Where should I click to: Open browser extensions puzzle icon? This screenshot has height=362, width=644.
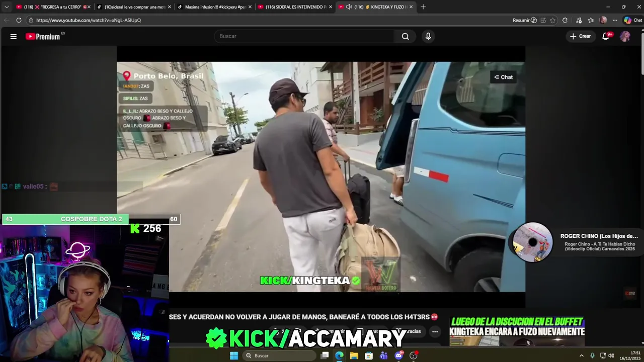click(x=565, y=20)
